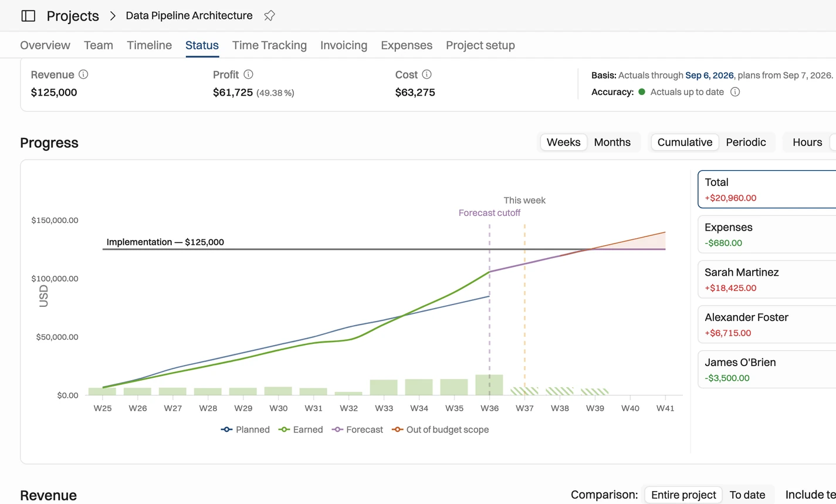Switch chart to Months view
The width and height of the screenshot is (836, 504).
(x=612, y=143)
